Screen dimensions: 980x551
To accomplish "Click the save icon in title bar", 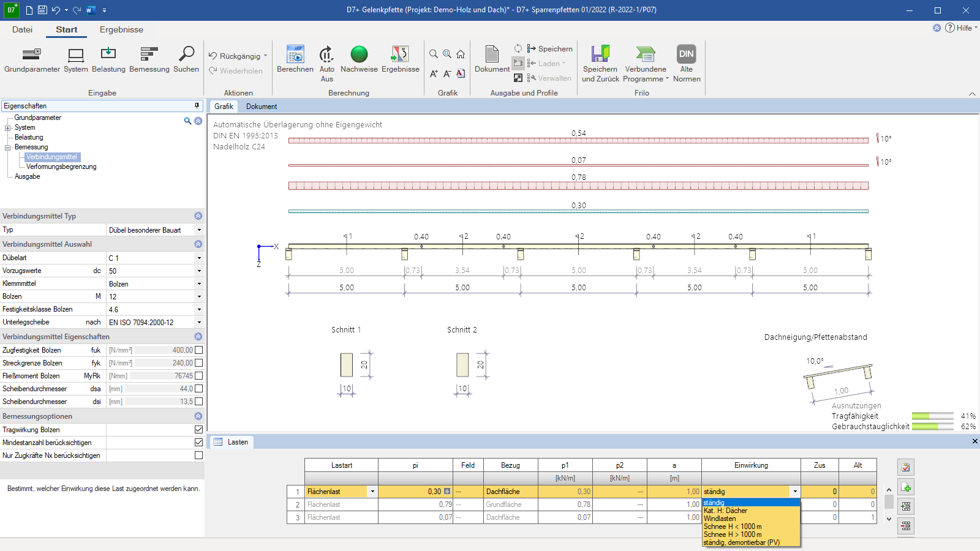I will pos(42,10).
